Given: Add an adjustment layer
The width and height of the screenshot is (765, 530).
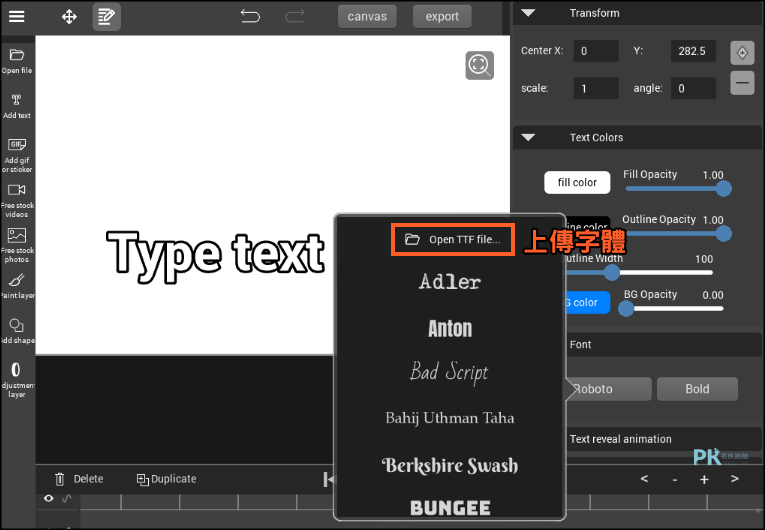Looking at the screenshot, I should (17, 379).
